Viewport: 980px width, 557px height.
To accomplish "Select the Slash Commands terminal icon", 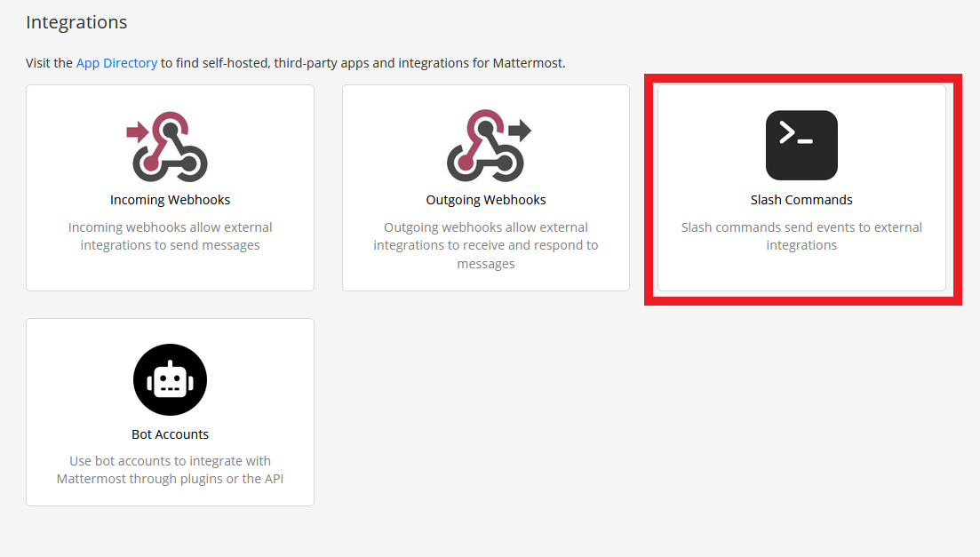I will pyautogui.click(x=801, y=145).
